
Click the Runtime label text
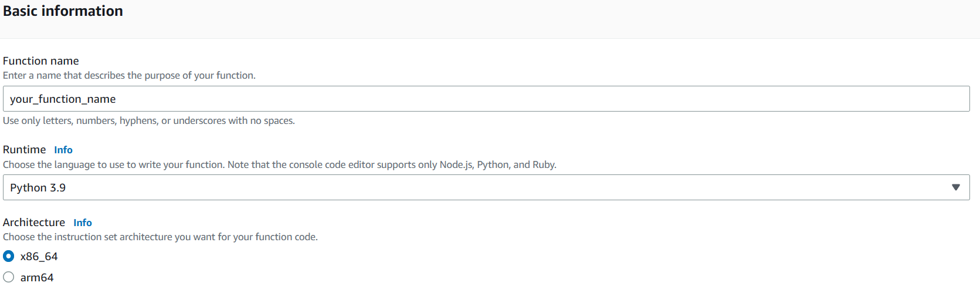tap(24, 150)
